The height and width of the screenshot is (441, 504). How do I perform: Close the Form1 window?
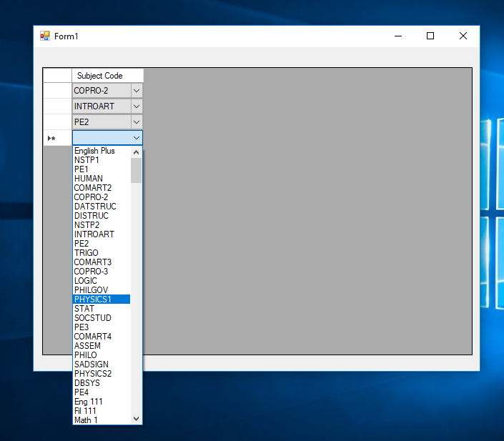[x=463, y=36]
